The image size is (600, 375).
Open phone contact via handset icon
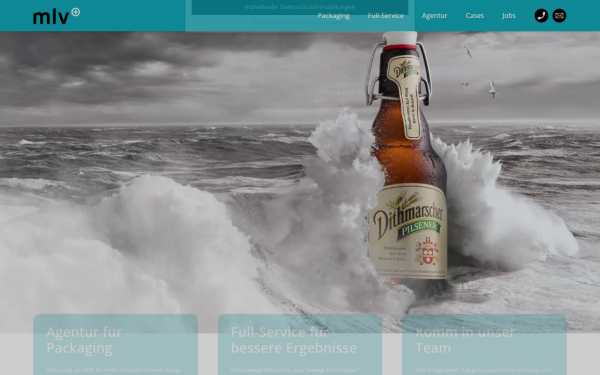[x=541, y=16]
